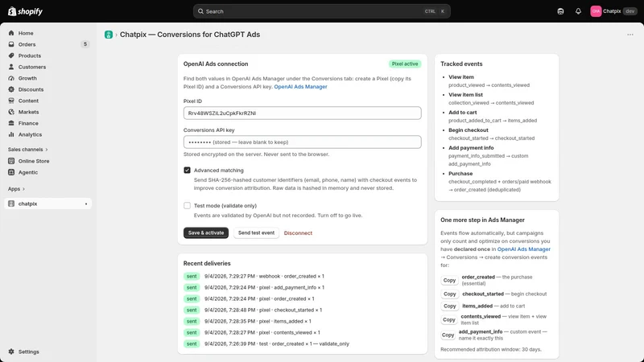Open the Agentic channel icon
The height and width of the screenshot is (362, 644).
[x=11, y=172]
